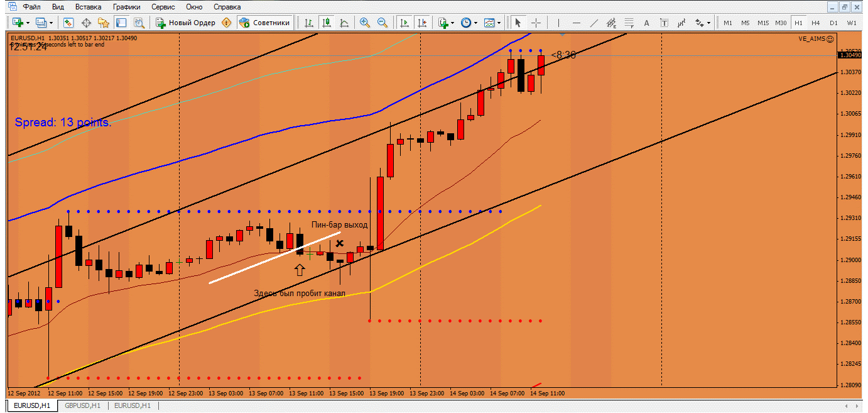Expand the Arrows objects dropdown arrow
Viewport: 868px width, 413px height.
[709, 23]
